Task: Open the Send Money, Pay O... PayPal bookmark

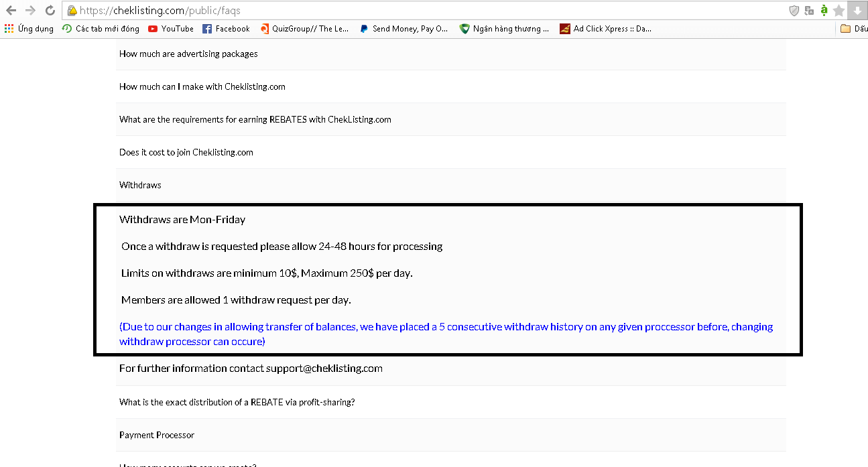Action: click(404, 29)
